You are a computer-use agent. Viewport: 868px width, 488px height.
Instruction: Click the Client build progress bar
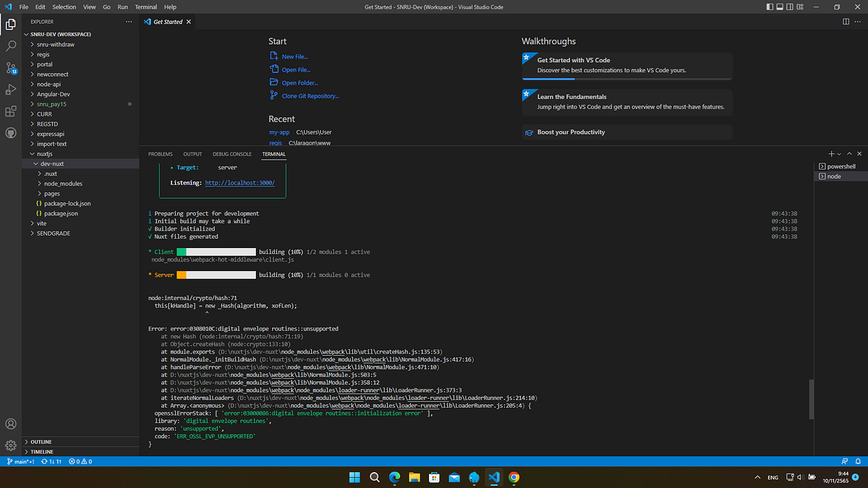tap(216, 251)
